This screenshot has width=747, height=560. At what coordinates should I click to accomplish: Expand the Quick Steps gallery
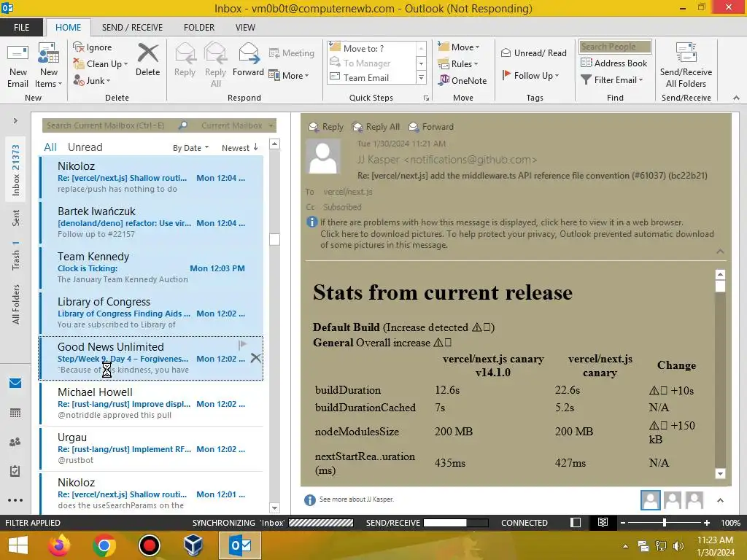tap(421, 77)
